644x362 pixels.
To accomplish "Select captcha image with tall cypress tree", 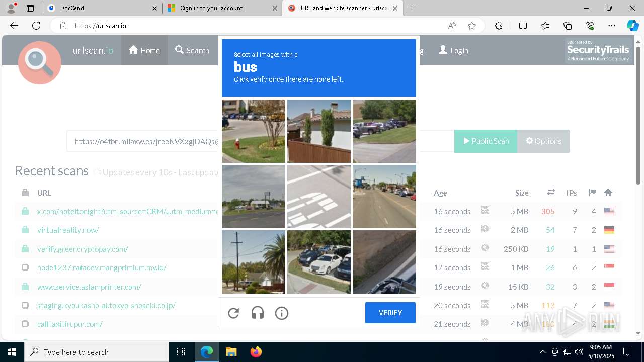I will pos(319,131).
